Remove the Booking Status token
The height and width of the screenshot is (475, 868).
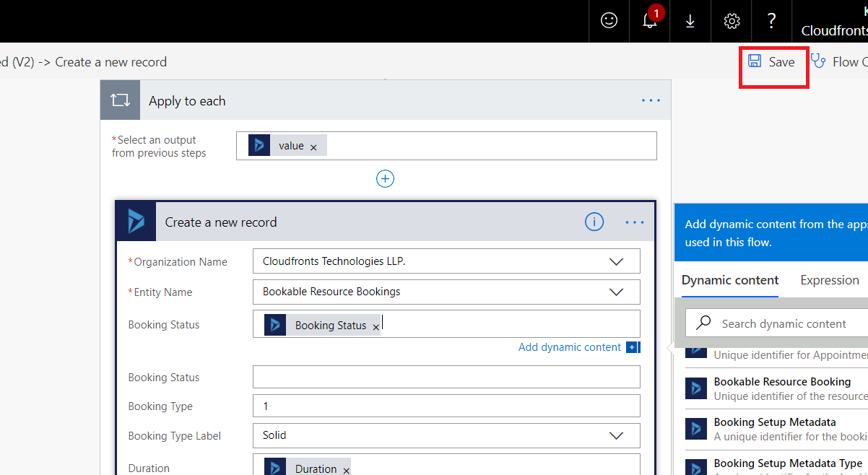point(376,326)
